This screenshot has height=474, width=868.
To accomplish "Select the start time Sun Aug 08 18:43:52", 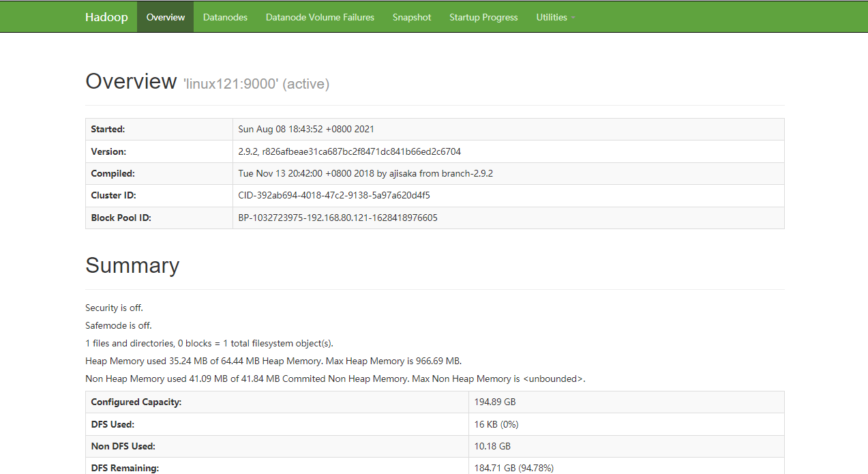I will point(306,129).
